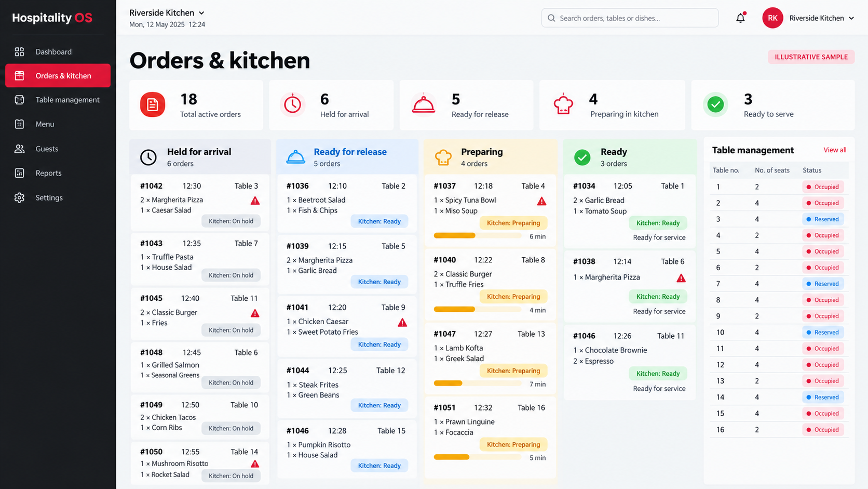Click the Preparing in kitchen chef hat icon

563,104
